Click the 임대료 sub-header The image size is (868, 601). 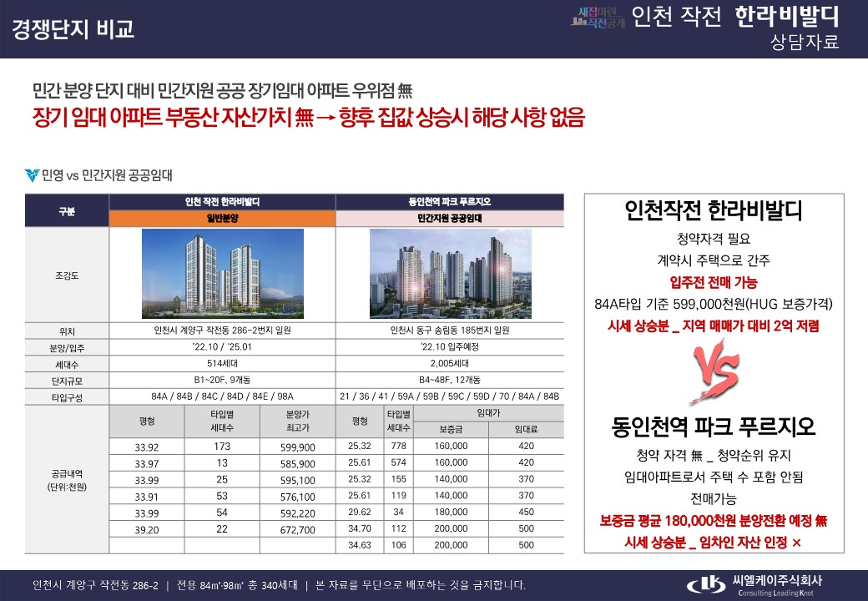point(527,429)
